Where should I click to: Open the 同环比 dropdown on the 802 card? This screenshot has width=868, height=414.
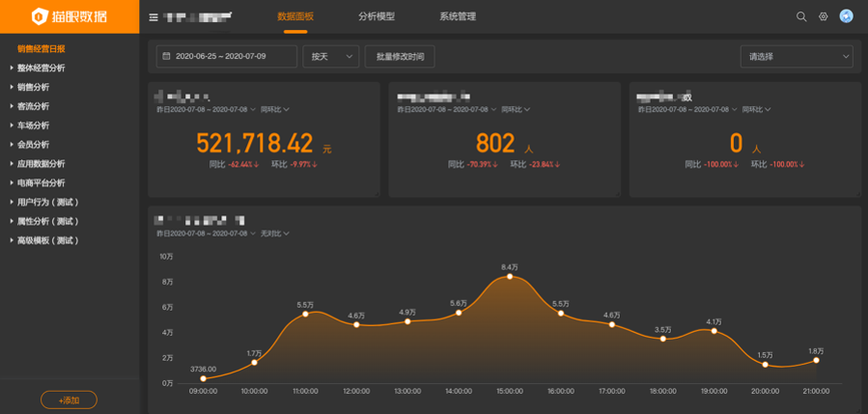tap(516, 110)
